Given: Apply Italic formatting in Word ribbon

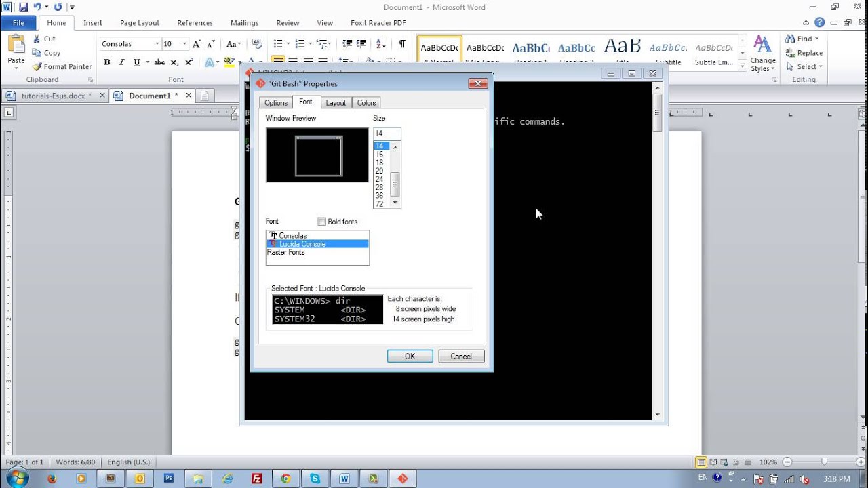Looking at the screenshot, I should point(122,62).
